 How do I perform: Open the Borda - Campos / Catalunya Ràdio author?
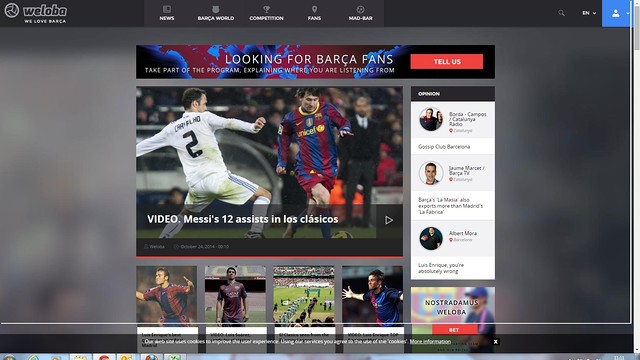click(467, 119)
